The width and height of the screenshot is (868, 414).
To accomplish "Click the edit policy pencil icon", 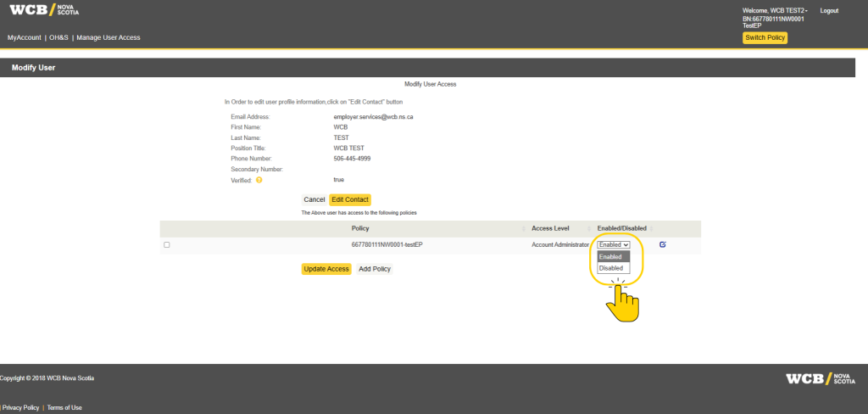I will pyautogui.click(x=663, y=244).
